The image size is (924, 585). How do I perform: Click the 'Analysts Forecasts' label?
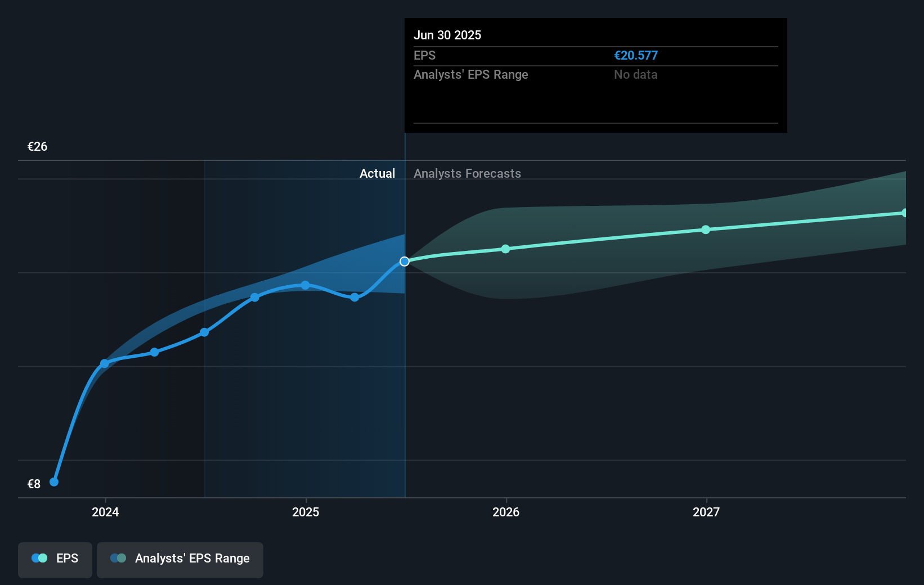[x=467, y=173]
